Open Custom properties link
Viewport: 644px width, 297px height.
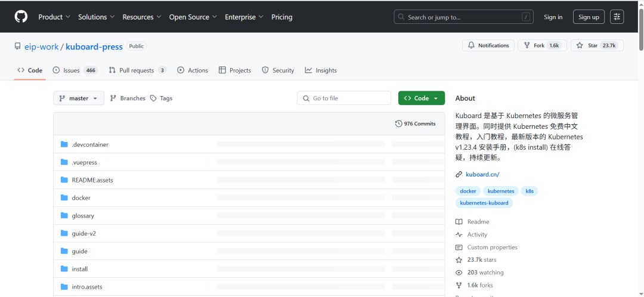(x=487, y=247)
